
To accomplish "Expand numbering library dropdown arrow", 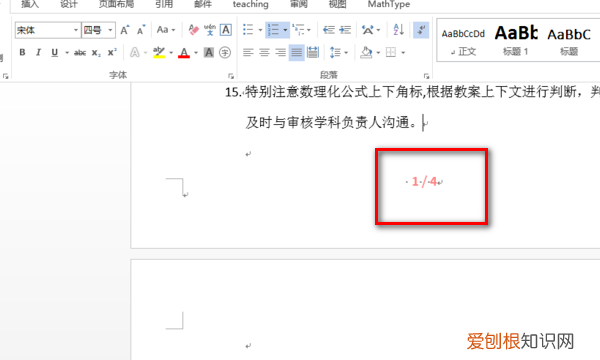I will (285, 30).
